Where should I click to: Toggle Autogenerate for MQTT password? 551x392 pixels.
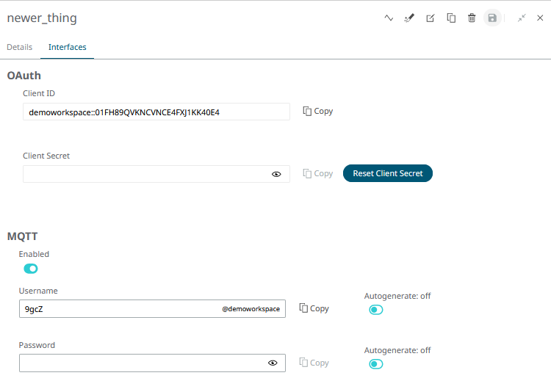click(376, 364)
